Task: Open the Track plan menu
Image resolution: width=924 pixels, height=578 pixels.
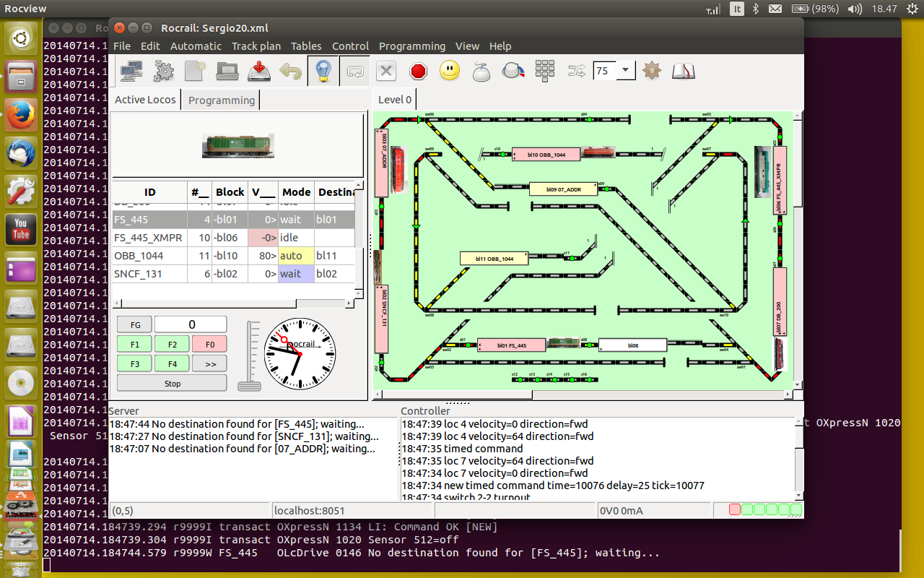Action: click(256, 46)
